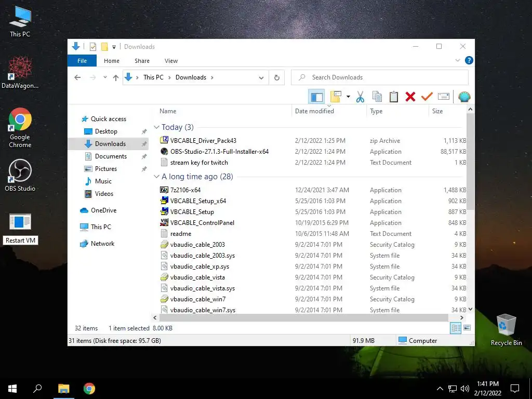Image resolution: width=532 pixels, height=399 pixels.
Task: Select Videos in the navigation pane
Action: (x=104, y=194)
